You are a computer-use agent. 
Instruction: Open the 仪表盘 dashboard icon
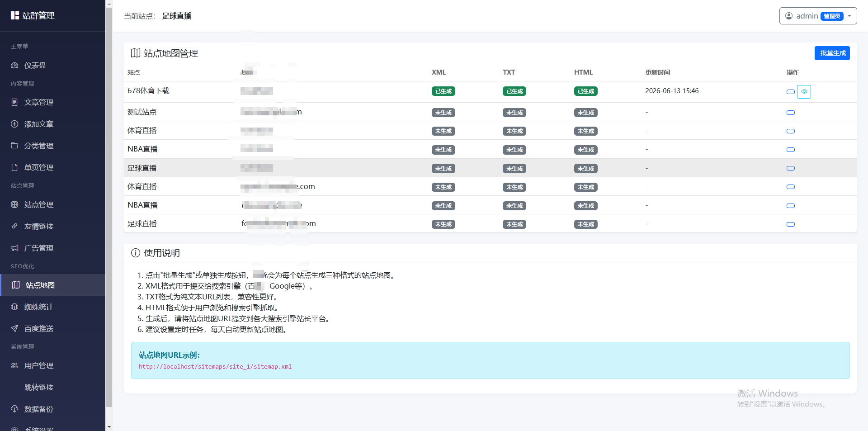[x=14, y=66]
